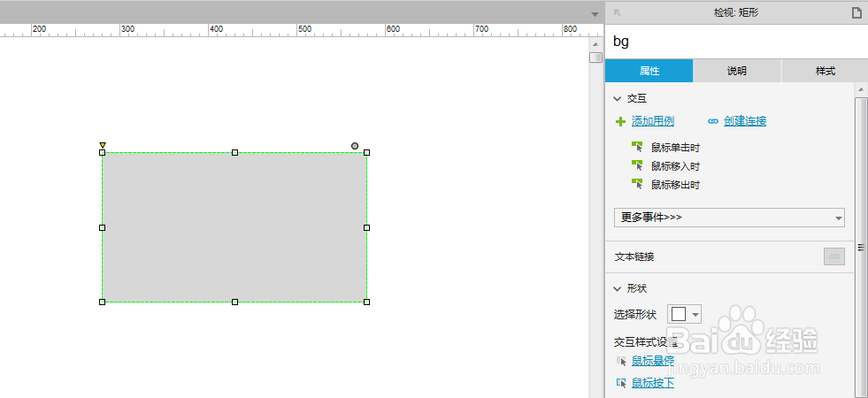Select the gray rectangle on canvas
Viewport: 868px width, 398px height.
click(234, 227)
